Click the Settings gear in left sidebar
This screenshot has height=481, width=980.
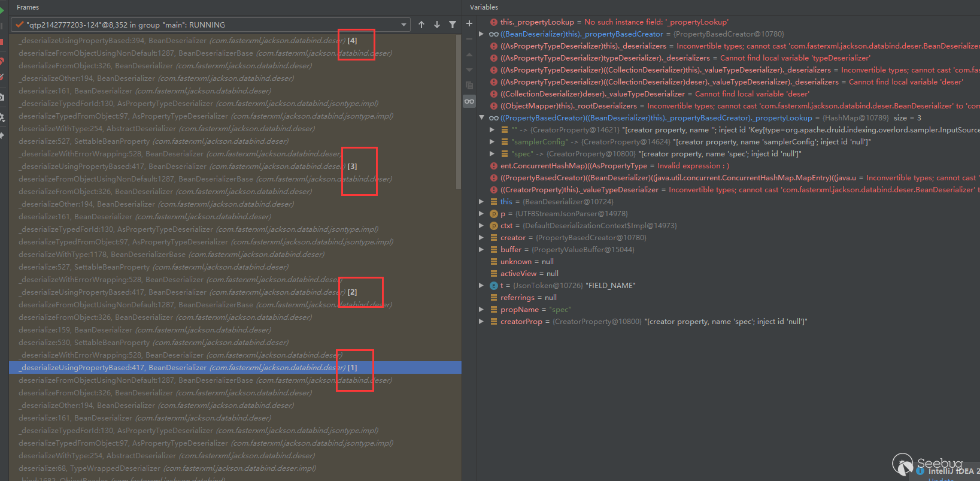tap(2, 117)
